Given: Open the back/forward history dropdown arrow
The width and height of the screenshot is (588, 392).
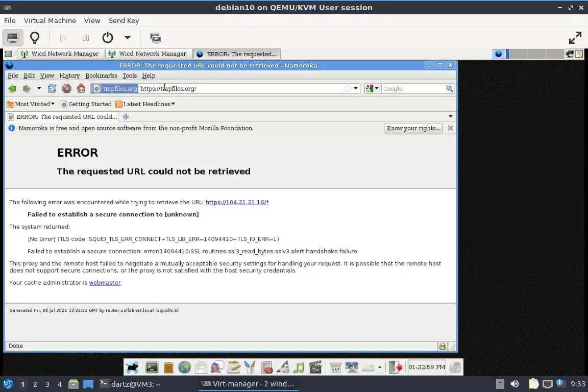Looking at the screenshot, I should coord(39,88).
